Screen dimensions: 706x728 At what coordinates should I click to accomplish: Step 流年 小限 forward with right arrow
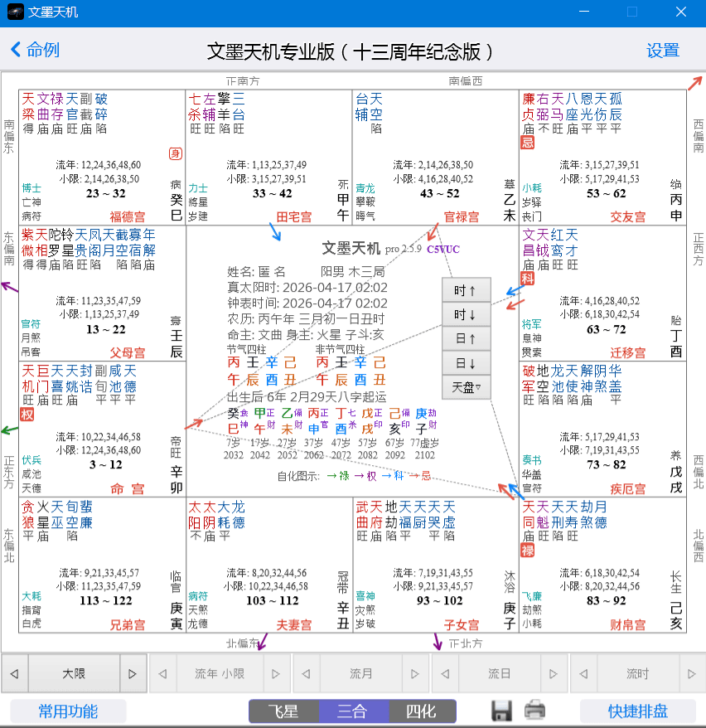(x=276, y=673)
